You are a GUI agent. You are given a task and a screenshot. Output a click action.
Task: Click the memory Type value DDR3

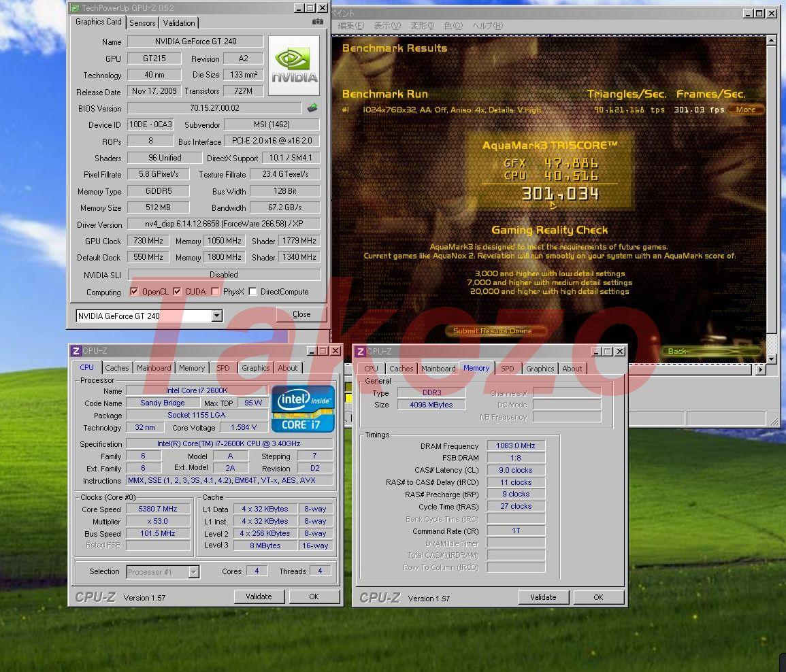pyautogui.click(x=431, y=392)
